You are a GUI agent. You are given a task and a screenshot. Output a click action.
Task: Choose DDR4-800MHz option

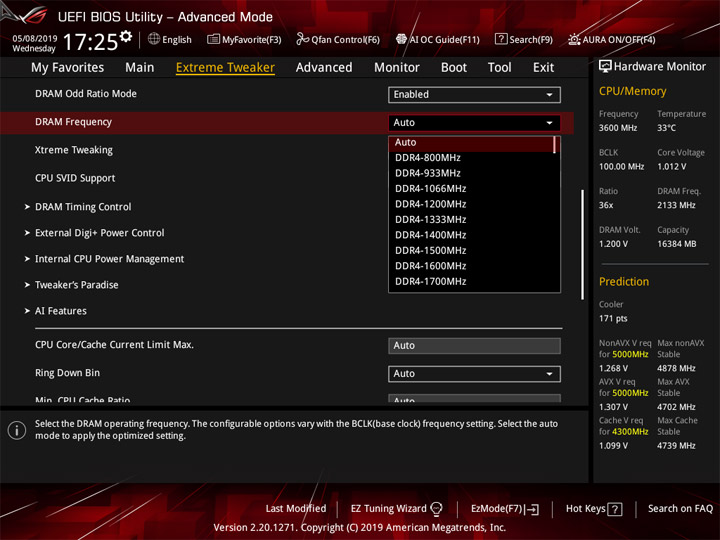(472, 158)
